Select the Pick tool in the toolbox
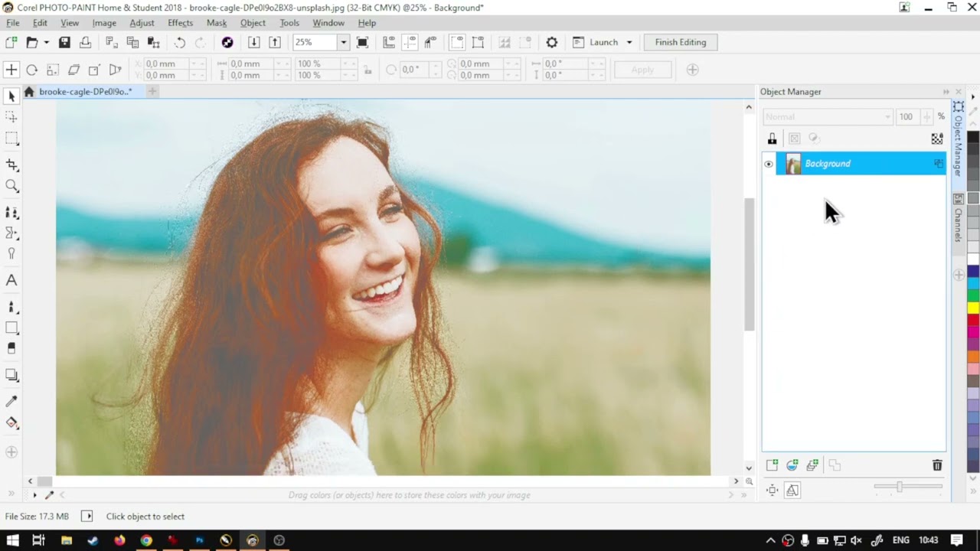 (x=11, y=96)
